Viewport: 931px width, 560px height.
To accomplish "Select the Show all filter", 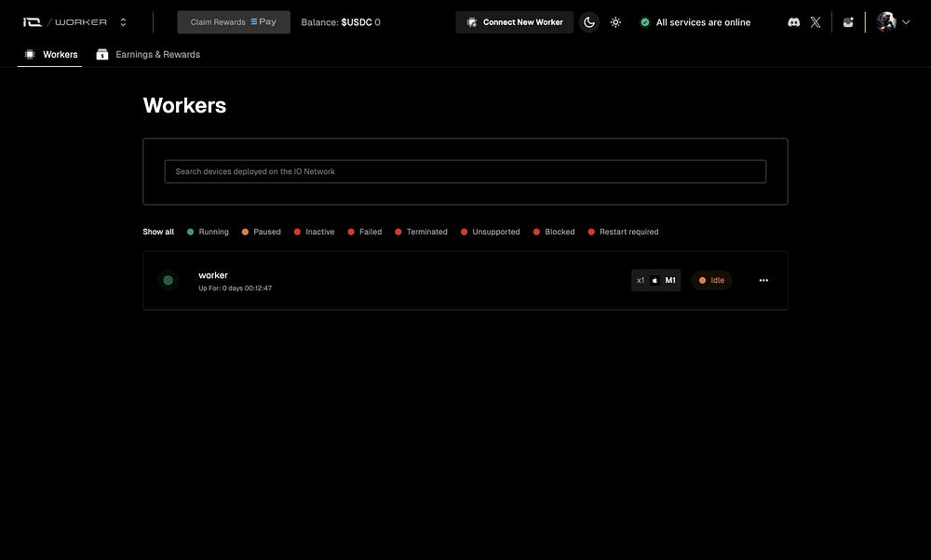I will pos(158,232).
